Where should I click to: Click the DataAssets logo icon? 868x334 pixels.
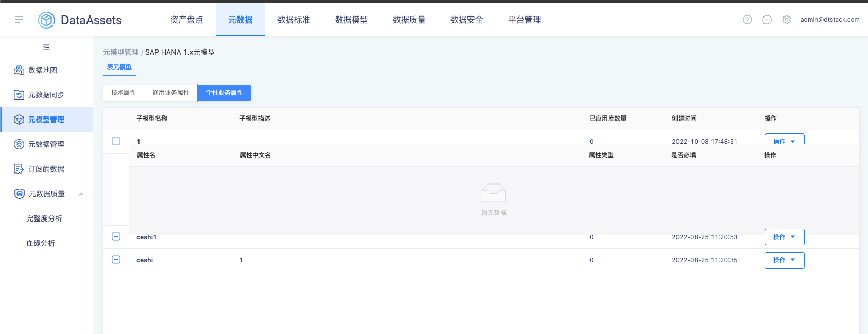click(x=46, y=20)
